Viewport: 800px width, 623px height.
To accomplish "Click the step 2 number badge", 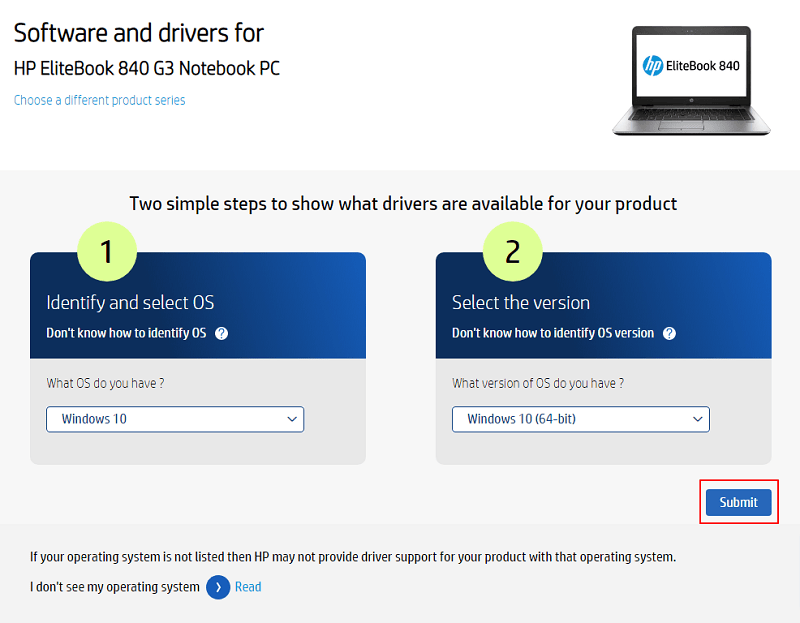I will tap(513, 251).
